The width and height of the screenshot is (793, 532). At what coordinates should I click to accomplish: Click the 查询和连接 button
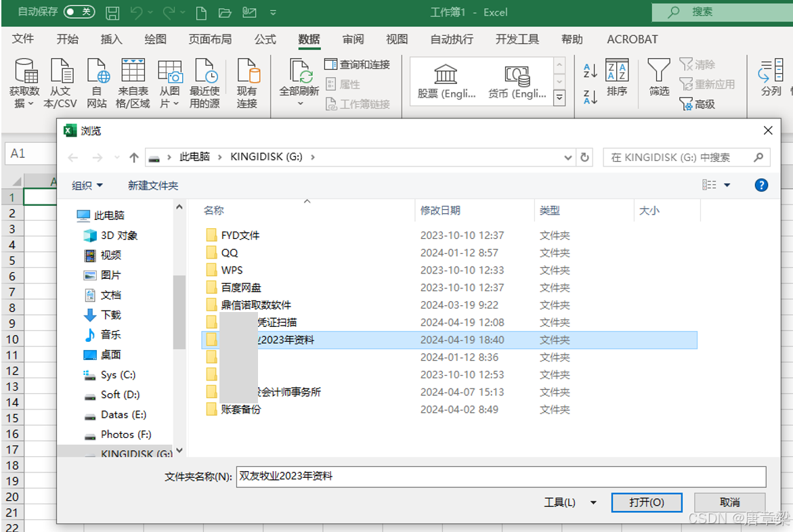point(358,64)
